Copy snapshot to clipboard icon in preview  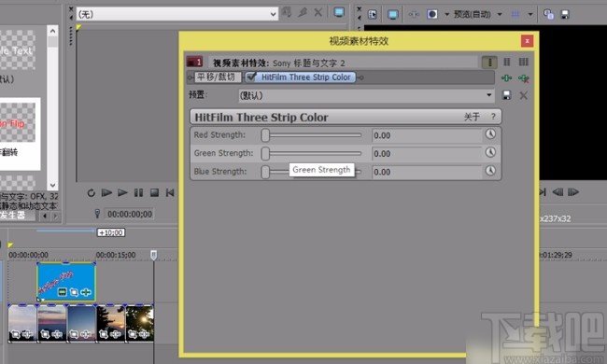click(548, 14)
